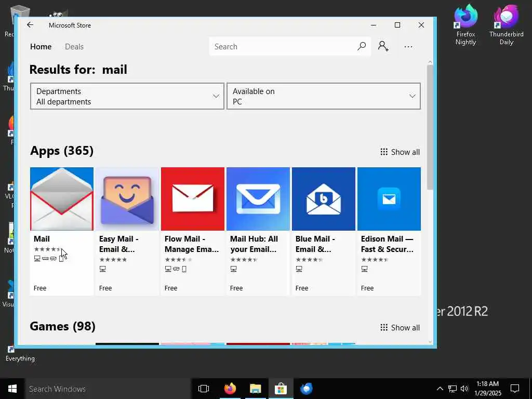This screenshot has width=532, height=399.
Task: Open the three-dot See more menu
Action: pyautogui.click(x=408, y=46)
